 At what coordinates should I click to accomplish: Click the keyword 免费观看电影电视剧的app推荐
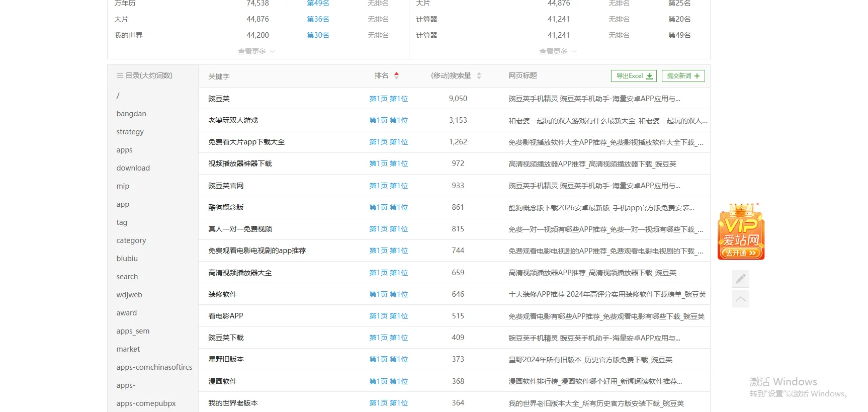[x=257, y=251]
